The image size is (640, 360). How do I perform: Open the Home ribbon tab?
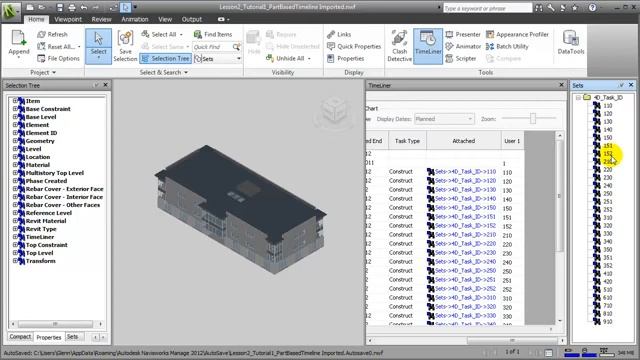click(x=36, y=19)
